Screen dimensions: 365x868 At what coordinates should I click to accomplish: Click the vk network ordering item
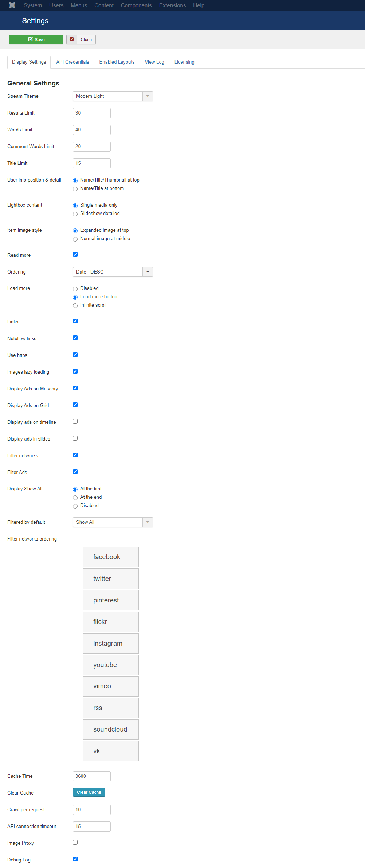[x=111, y=751]
